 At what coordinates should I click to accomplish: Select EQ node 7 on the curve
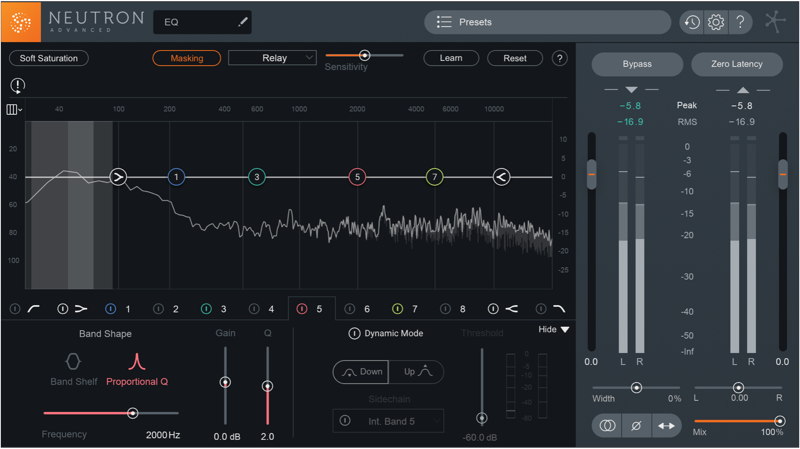[434, 177]
